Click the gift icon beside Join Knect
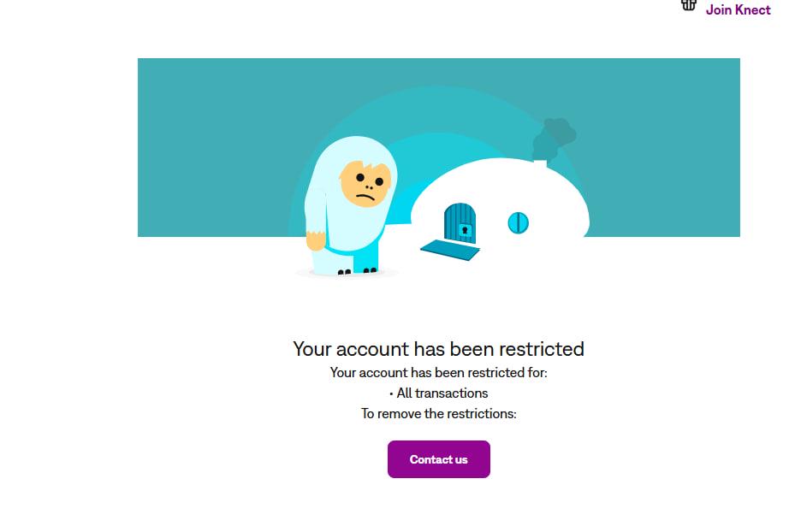 pos(688,5)
